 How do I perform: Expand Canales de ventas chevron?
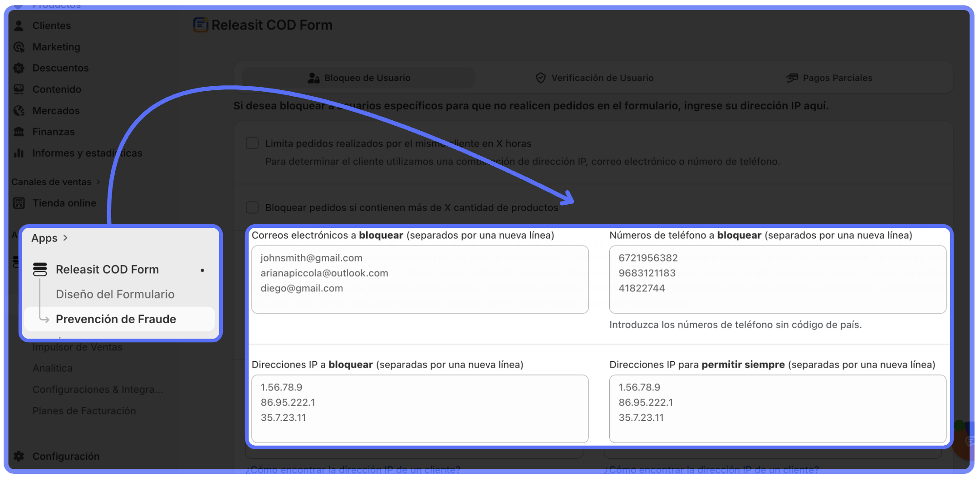pyautogui.click(x=98, y=182)
